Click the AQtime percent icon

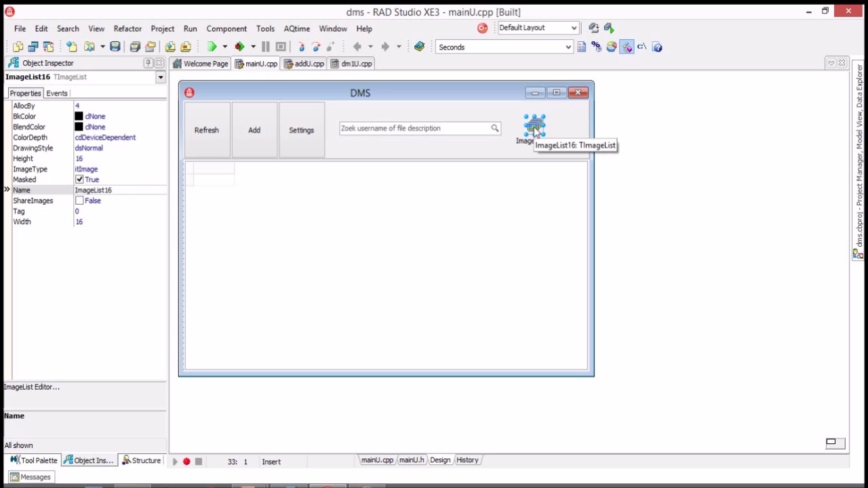coord(596,47)
